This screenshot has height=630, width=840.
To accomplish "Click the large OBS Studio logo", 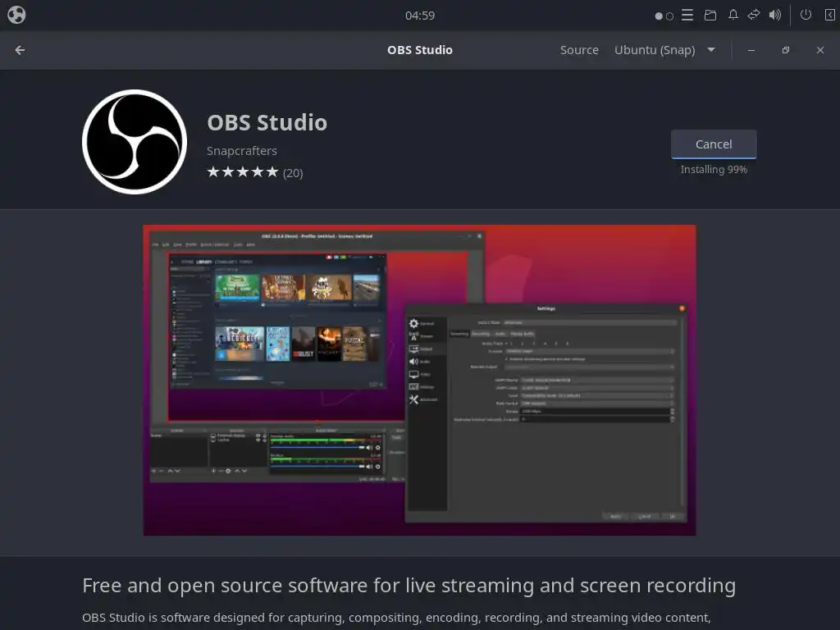I will tap(135, 142).
